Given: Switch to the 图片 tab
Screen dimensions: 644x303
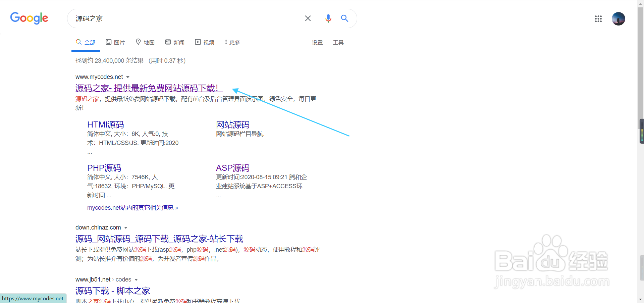Looking at the screenshot, I should click(x=115, y=42).
